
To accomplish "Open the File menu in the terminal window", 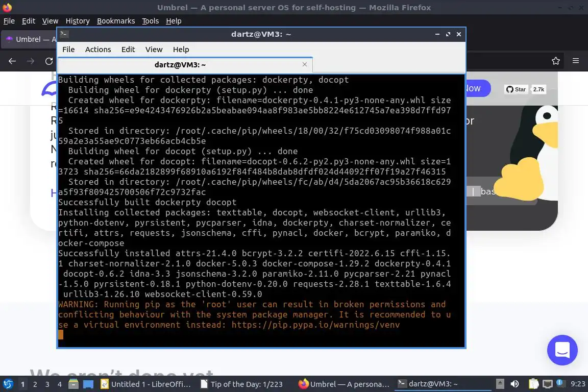I will coord(68,50).
